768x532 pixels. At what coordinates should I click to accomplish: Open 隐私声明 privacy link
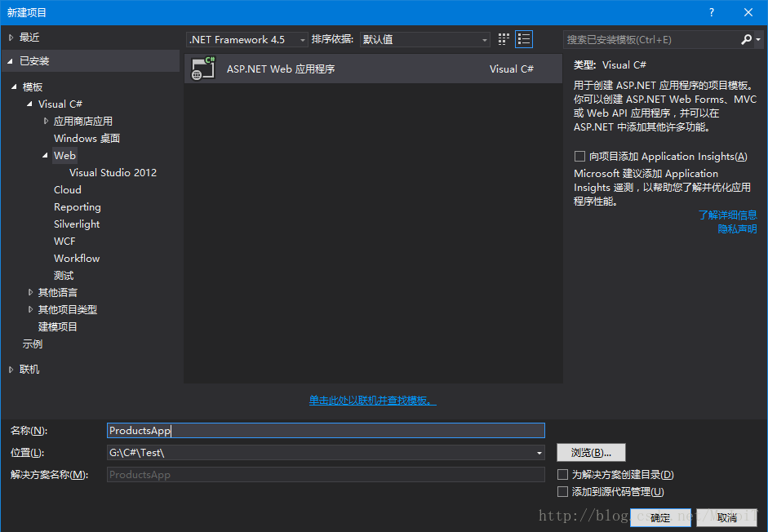(737, 228)
